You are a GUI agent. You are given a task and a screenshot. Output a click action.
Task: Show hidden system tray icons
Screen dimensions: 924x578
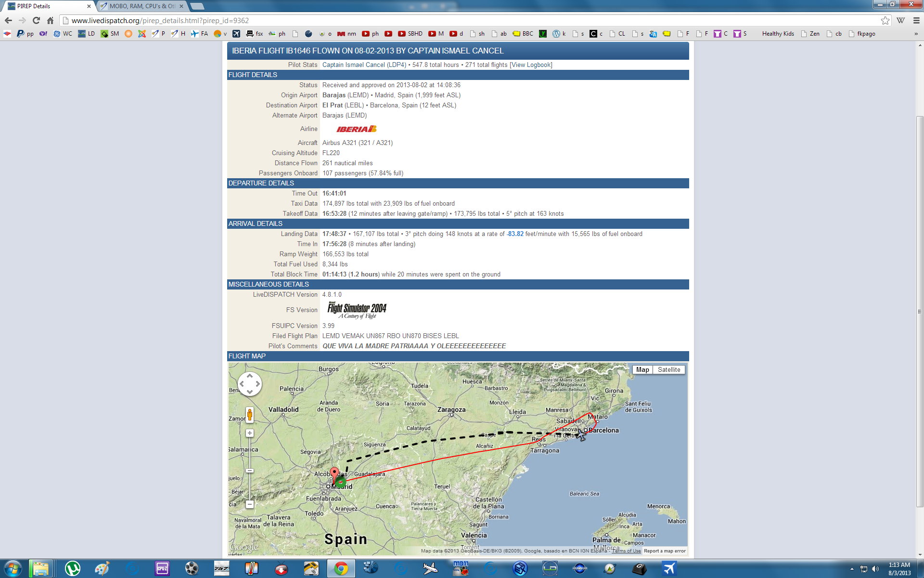point(852,569)
